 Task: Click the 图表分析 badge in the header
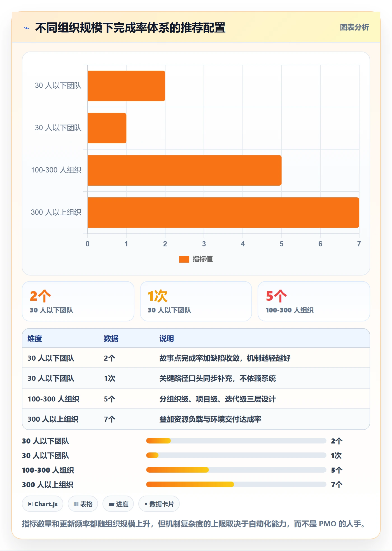[x=354, y=27]
